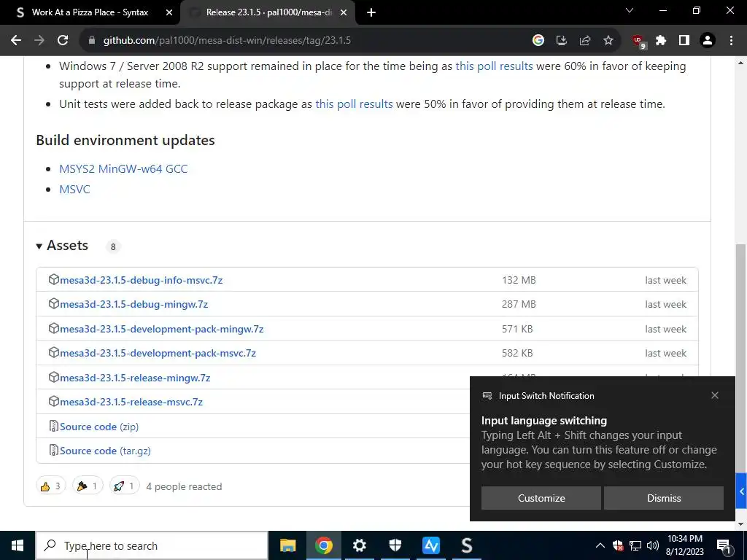Open Chrome's three-dot menu

coord(731,41)
